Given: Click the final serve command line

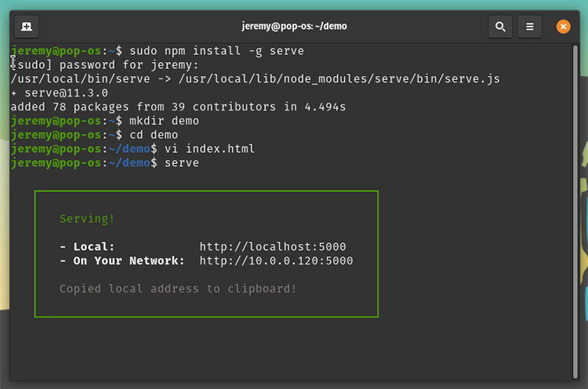Looking at the screenshot, I should click(x=182, y=163).
